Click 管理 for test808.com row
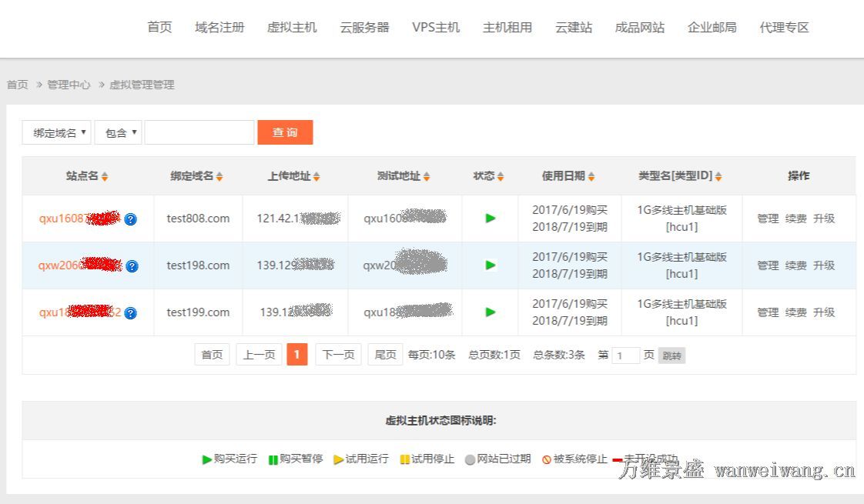The image size is (864, 504). 768,218
